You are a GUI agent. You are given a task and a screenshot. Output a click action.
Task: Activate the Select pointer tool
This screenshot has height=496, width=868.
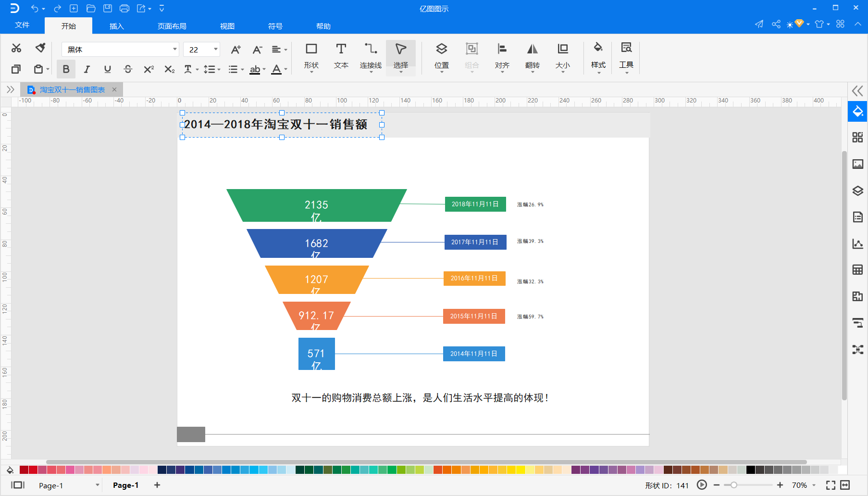click(401, 57)
